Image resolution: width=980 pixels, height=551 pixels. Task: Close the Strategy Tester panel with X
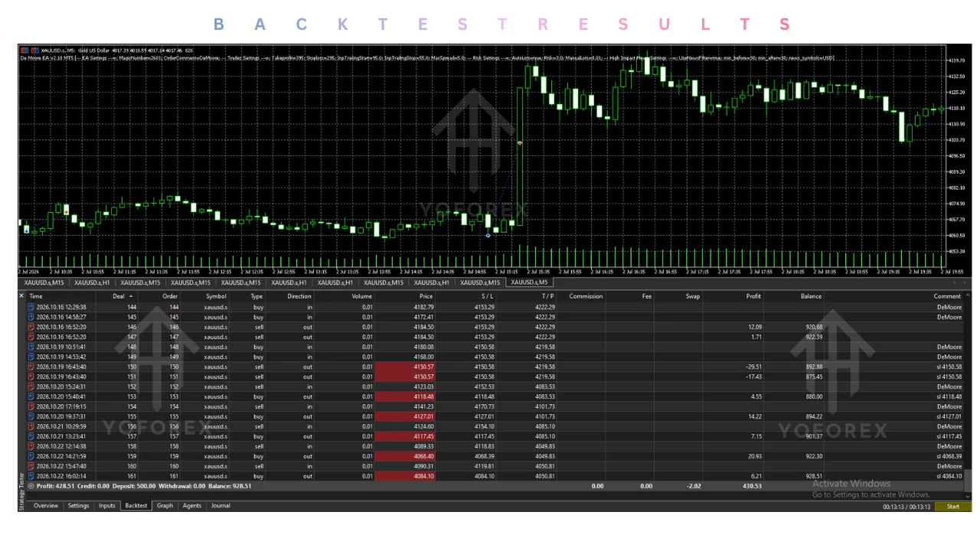[21, 296]
